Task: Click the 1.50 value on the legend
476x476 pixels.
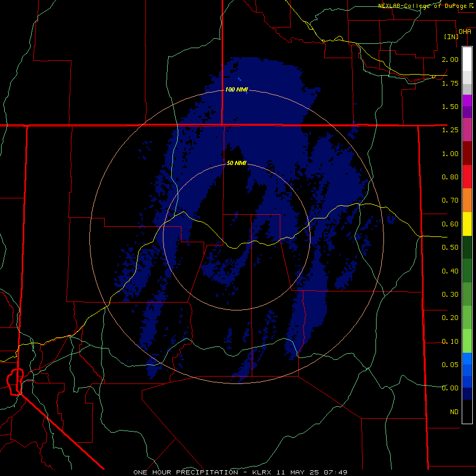Action: [x=450, y=106]
